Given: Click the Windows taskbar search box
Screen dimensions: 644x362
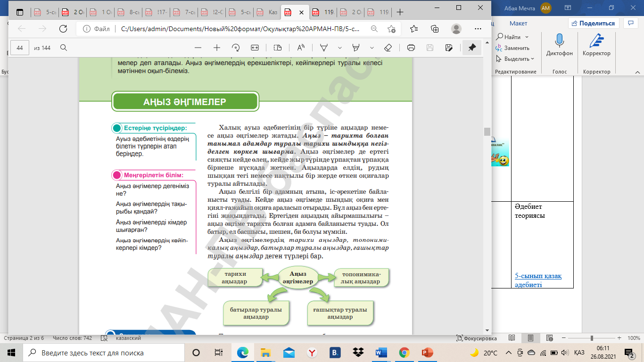Looking at the screenshot, I should pyautogui.click(x=105, y=353).
